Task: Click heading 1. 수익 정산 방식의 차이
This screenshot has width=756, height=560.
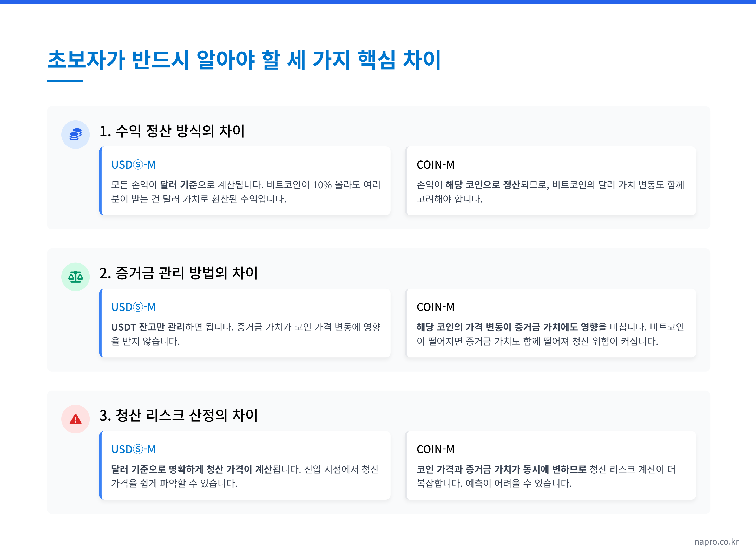Action: (x=172, y=131)
